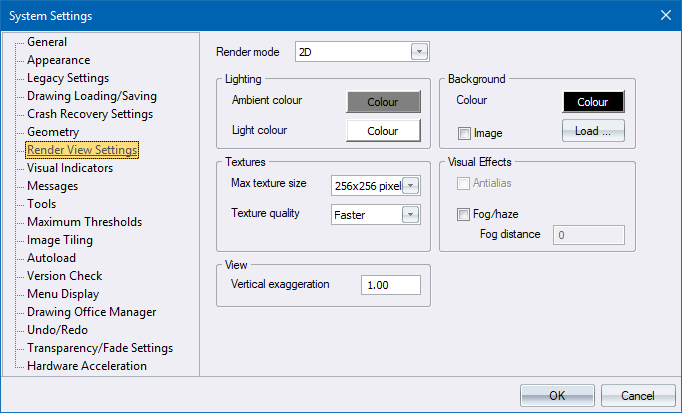
Task: Select Maximum Thresholds entry
Action: [x=84, y=222]
